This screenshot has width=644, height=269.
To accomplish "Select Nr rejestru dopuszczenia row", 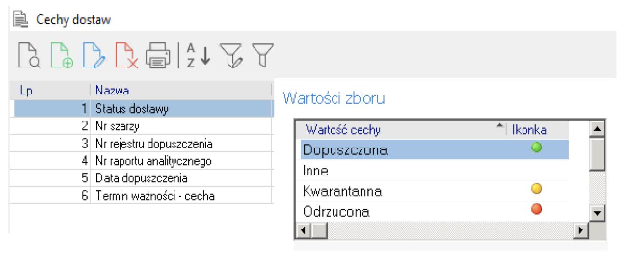I will point(154,144).
